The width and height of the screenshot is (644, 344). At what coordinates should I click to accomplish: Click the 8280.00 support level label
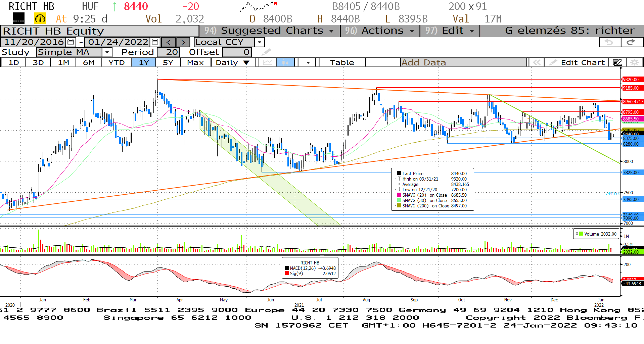tap(633, 144)
